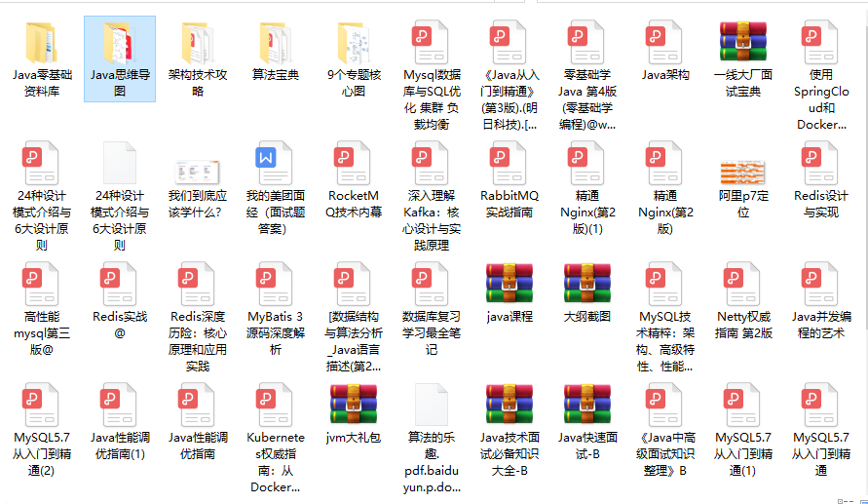
Task: Select the MySQL技术精粹 file name text
Action: (x=664, y=341)
